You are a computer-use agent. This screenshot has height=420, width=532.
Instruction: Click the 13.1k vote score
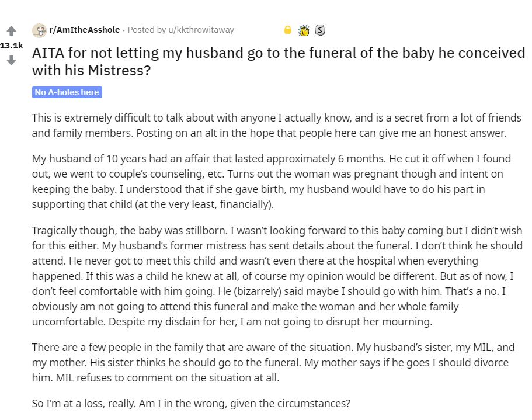pos(11,46)
